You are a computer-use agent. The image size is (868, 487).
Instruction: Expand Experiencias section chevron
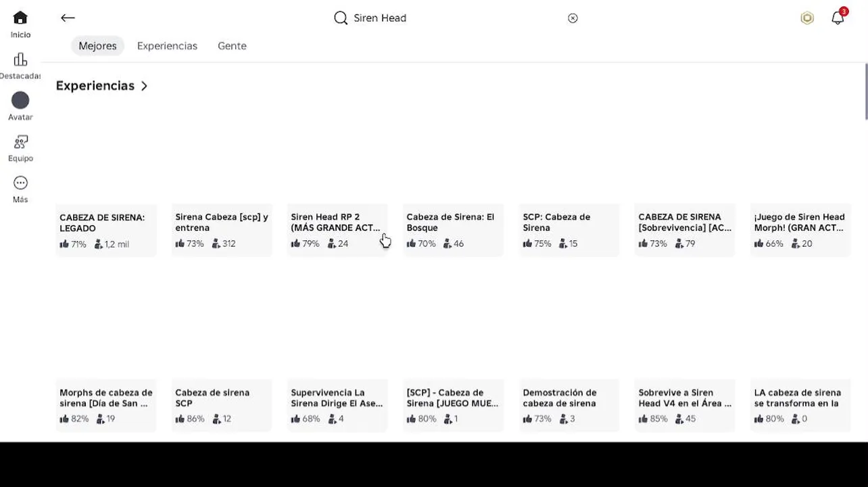[144, 86]
